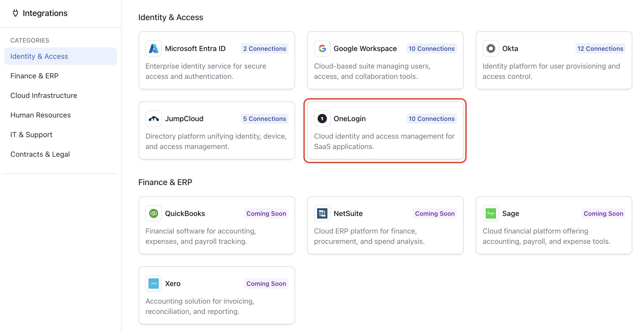Click Okta description about user provisioning
The image size is (644, 333).
[551, 71]
